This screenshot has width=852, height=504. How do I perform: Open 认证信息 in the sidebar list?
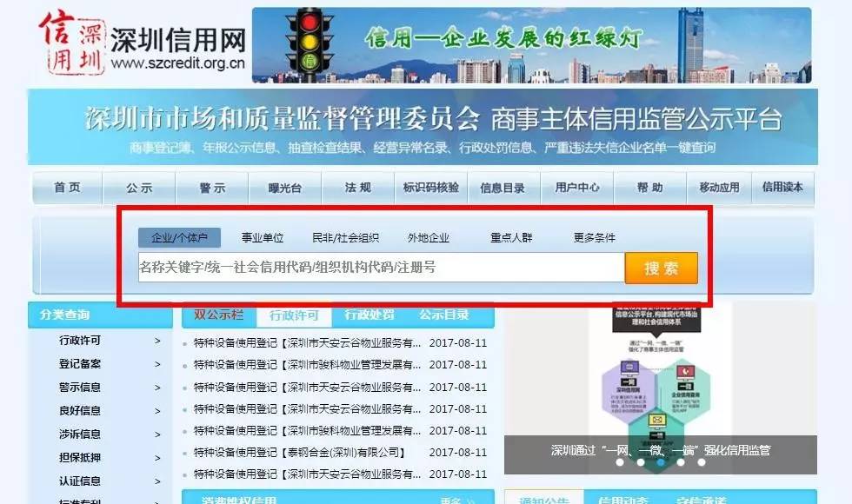click(x=80, y=481)
